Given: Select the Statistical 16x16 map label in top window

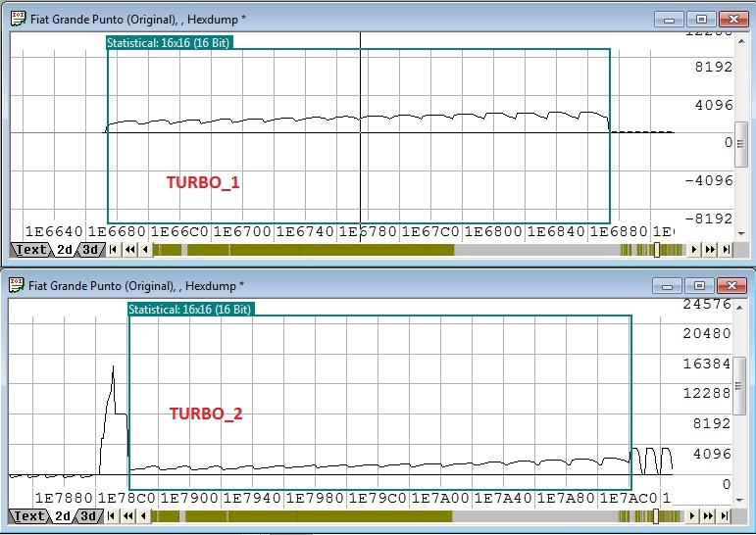Looking at the screenshot, I should 169,43.
